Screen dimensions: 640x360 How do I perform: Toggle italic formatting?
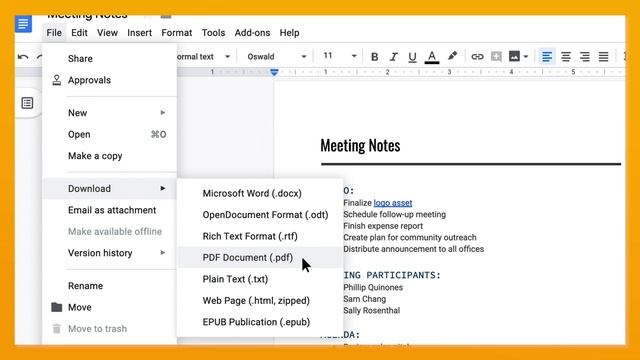(x=393, y=57)
